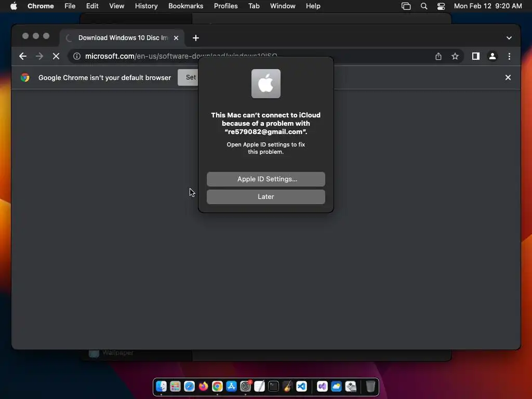Image resolution: width=532 pixels, height=399 pixels.
Task: Open Control Center in menu bar
Action: click(441, 6)
